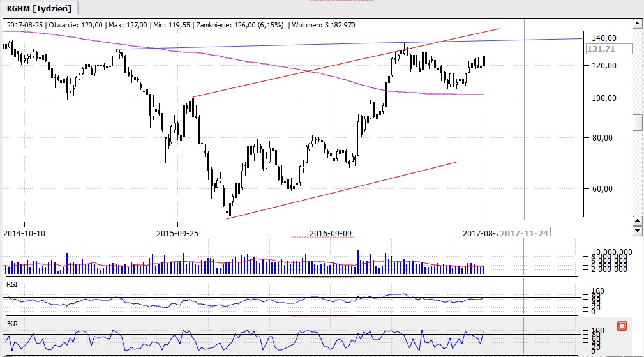Click the scroll up arrow of price scale

tap(637, 25)
